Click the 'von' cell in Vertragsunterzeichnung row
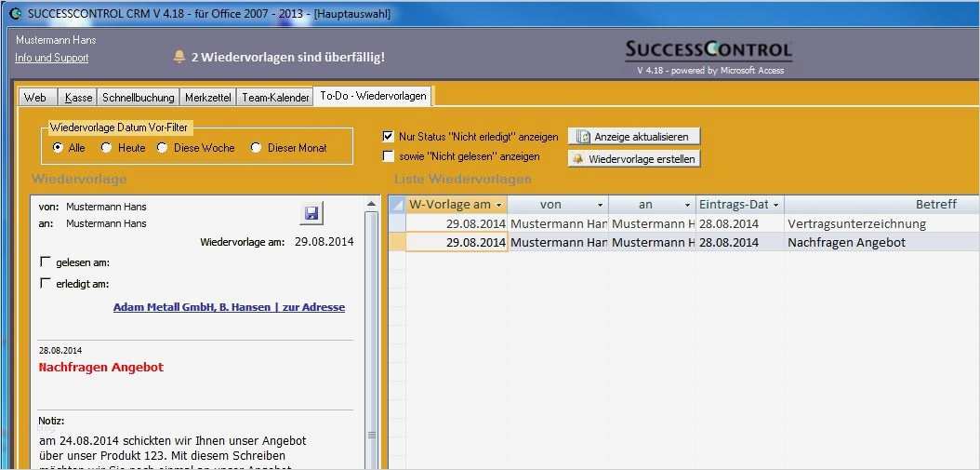Screen dimensions: 980x470 (x=558, y=223)
